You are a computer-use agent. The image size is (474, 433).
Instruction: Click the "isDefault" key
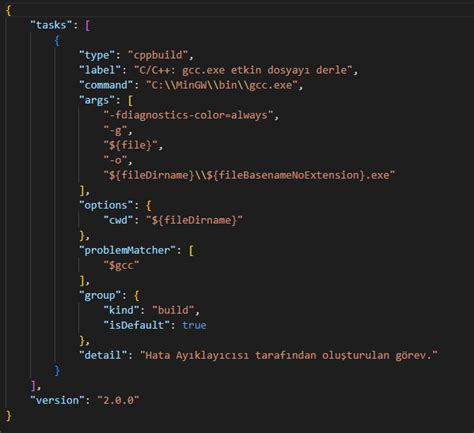point(136,325)
